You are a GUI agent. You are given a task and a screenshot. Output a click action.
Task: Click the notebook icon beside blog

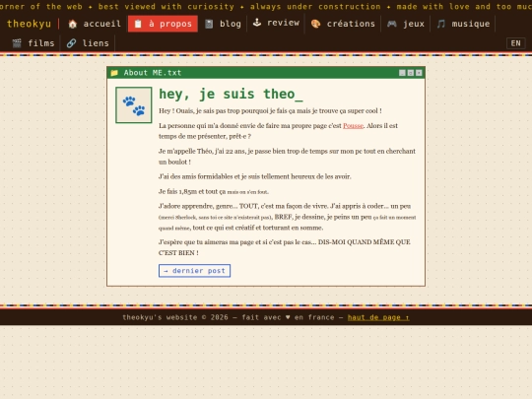[209, 24]
